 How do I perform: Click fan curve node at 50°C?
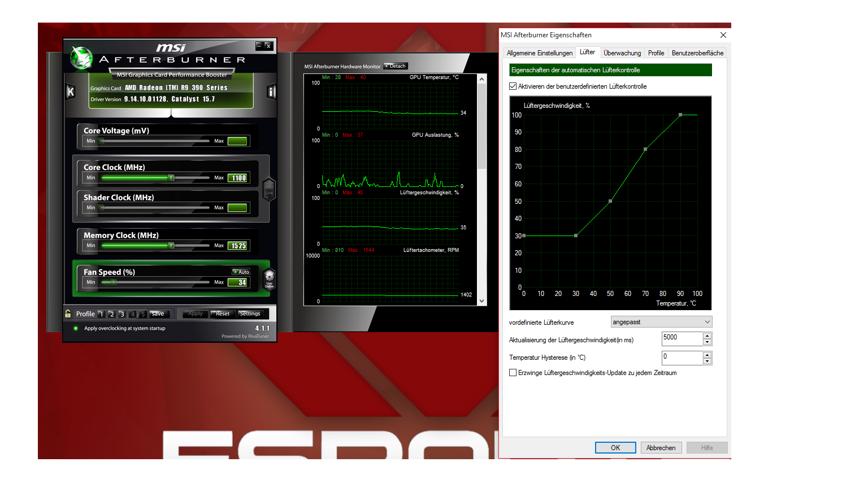(610, 201)
